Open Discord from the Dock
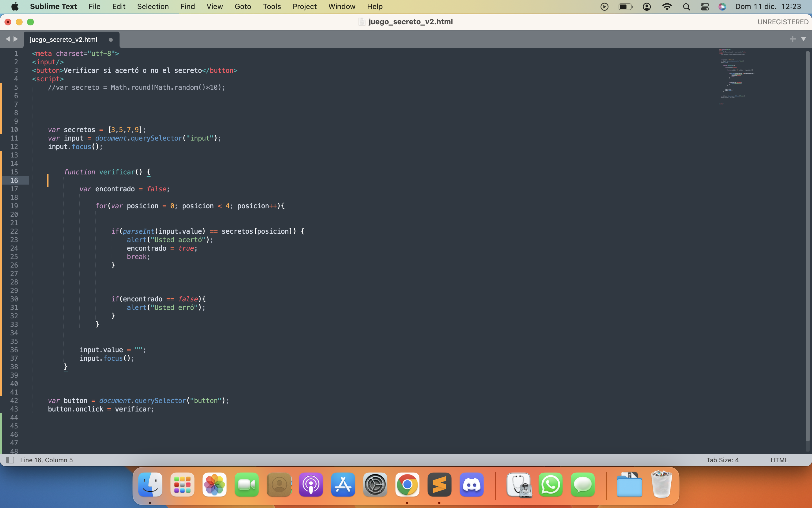This screenshot has width=812, height=508. (x=471, y=485)
